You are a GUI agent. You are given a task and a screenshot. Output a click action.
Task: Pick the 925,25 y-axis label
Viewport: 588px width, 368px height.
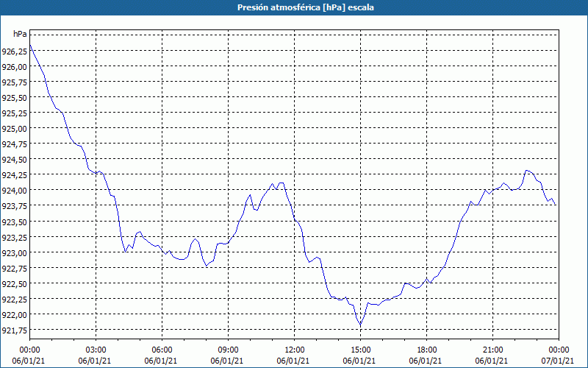[14, 113]
